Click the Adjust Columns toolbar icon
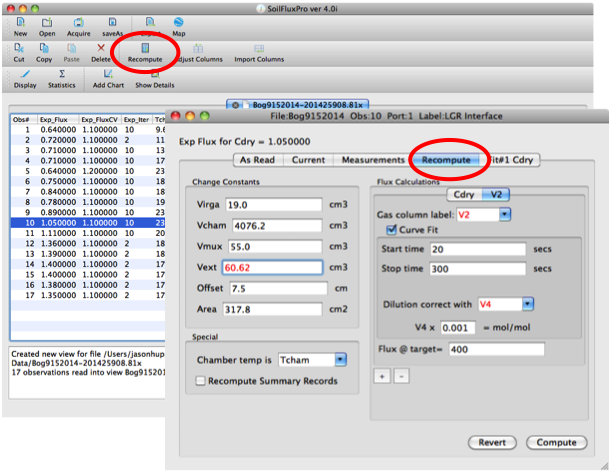This screenshot has height=474, width=610. coord(198,53)
